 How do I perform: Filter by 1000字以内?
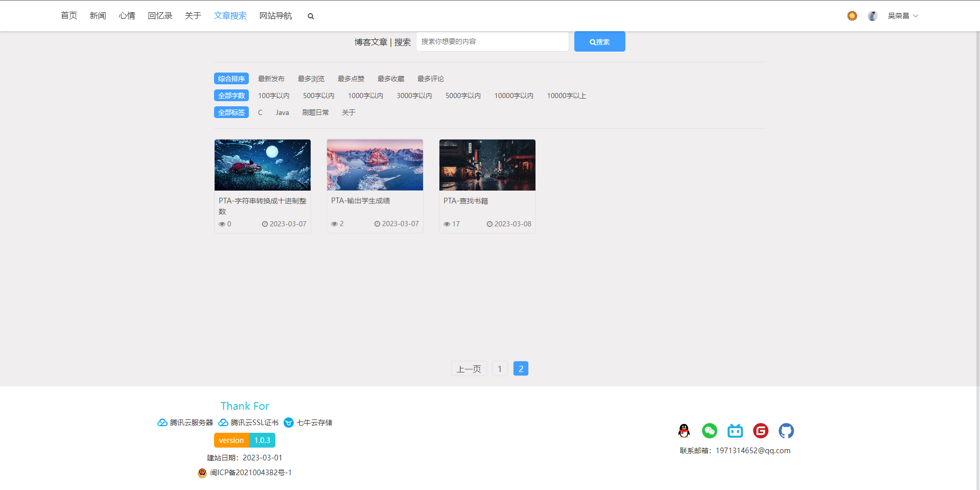(x=366, y=96)
